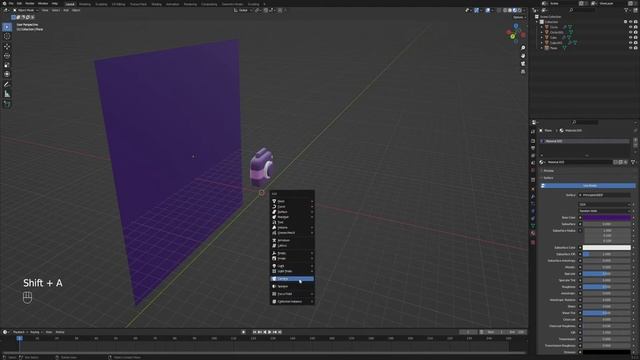Expand the Plane object in outliner

tap(542, 48)
